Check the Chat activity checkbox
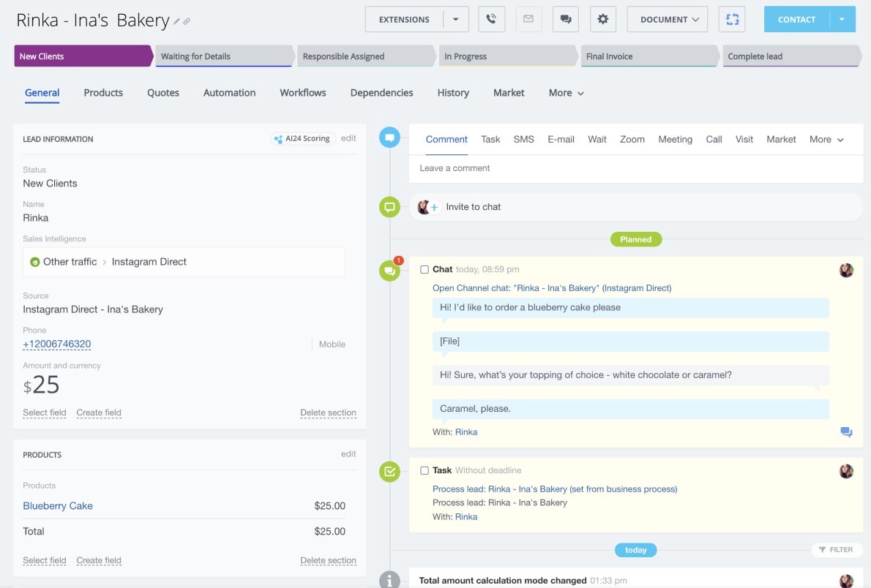 [x=425, y=270]
